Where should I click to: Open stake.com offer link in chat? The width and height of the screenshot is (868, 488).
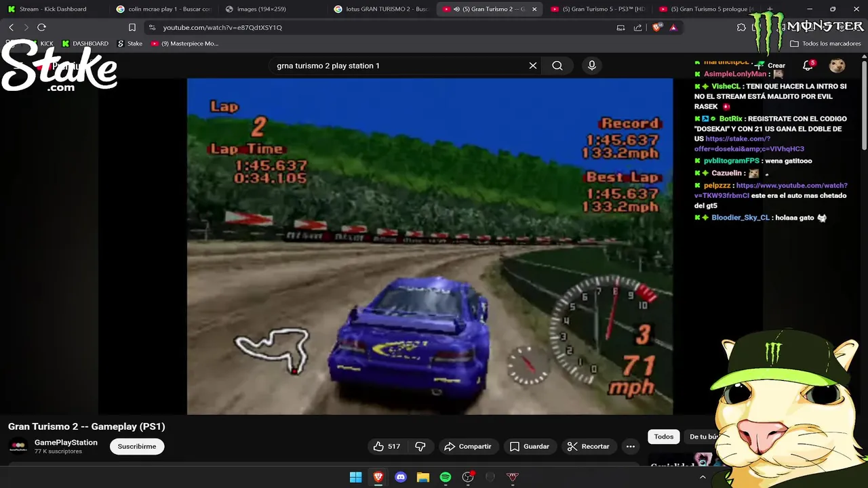coord(749,144)
